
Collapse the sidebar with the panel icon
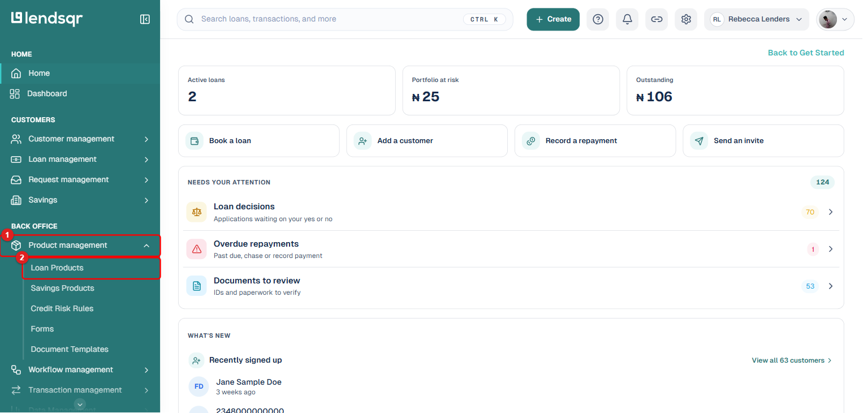(145, 19)
